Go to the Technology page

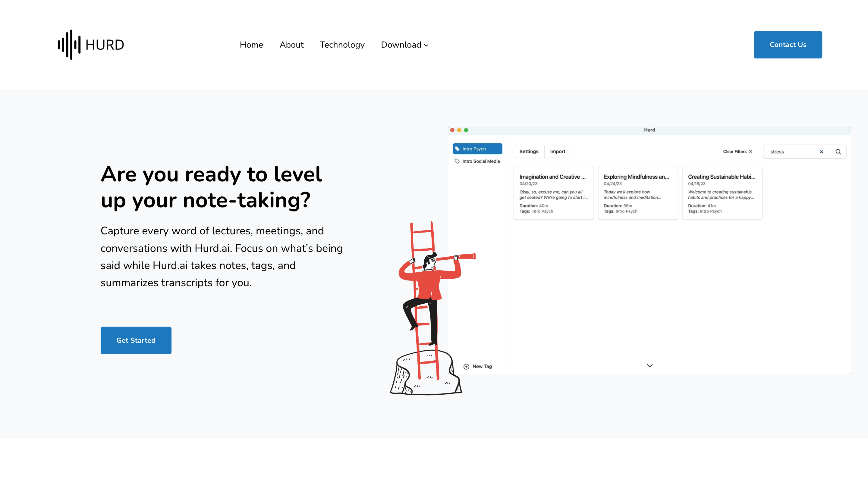tap(342, 45)
